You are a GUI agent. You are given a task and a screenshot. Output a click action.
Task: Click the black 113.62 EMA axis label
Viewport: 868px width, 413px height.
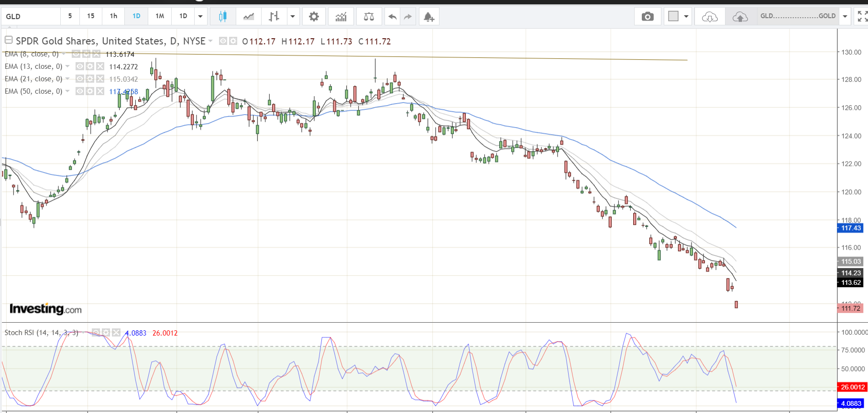[851, 283]
